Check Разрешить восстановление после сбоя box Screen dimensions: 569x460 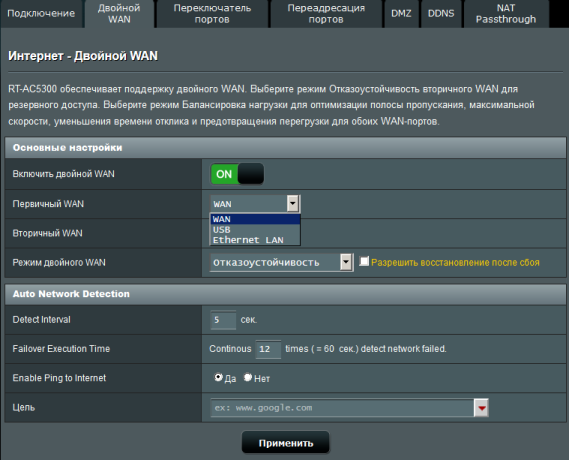point(364,261)
